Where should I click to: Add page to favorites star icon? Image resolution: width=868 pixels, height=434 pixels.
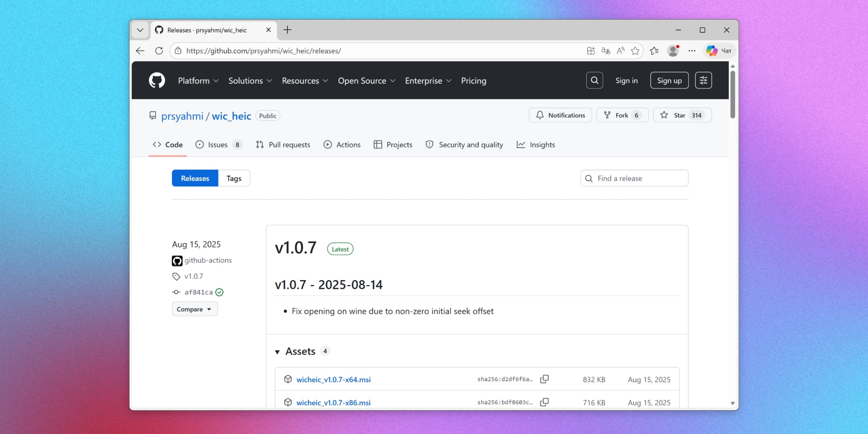[635, 51]
